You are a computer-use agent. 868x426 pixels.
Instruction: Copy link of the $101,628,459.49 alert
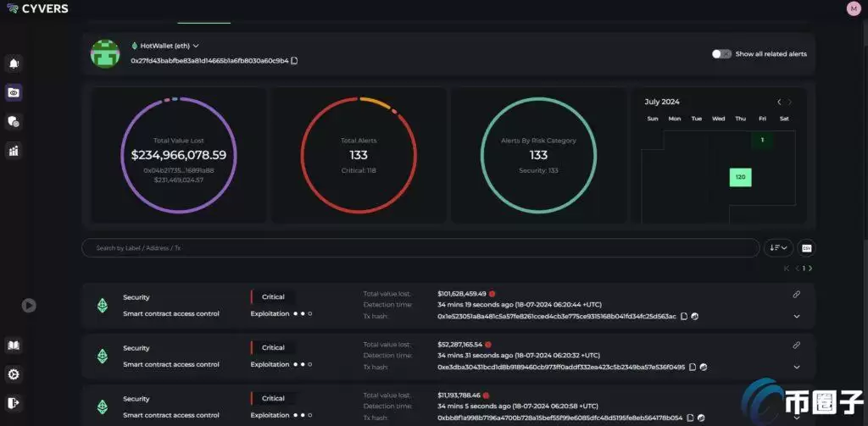point(796,295)
